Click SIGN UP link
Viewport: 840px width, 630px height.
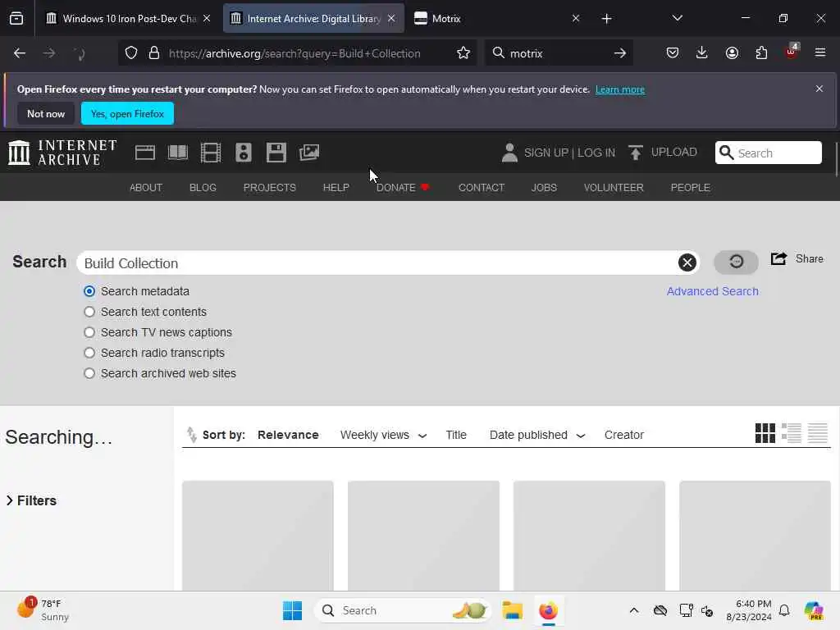(546, 153)
